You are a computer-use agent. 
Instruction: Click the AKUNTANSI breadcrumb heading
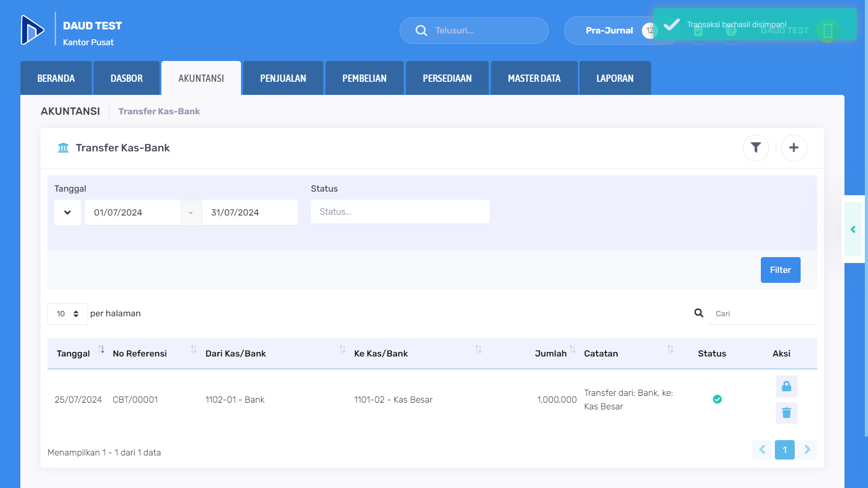coord(70,111)
